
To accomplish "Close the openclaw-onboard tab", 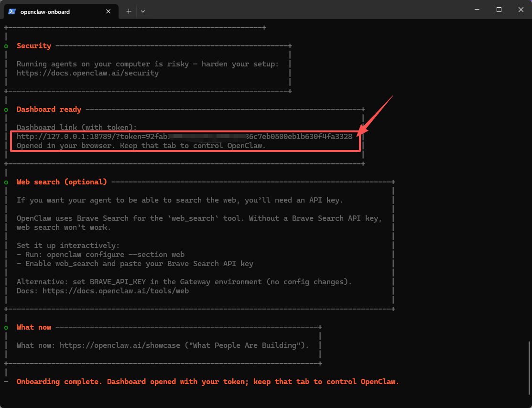I will coord(108,11).
